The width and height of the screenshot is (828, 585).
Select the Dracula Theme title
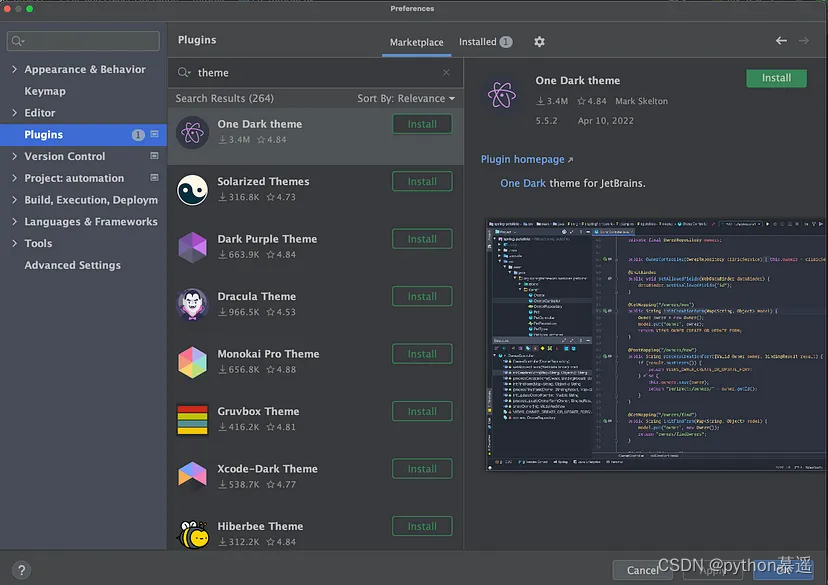pyautogui.click(x=257, y=296)
